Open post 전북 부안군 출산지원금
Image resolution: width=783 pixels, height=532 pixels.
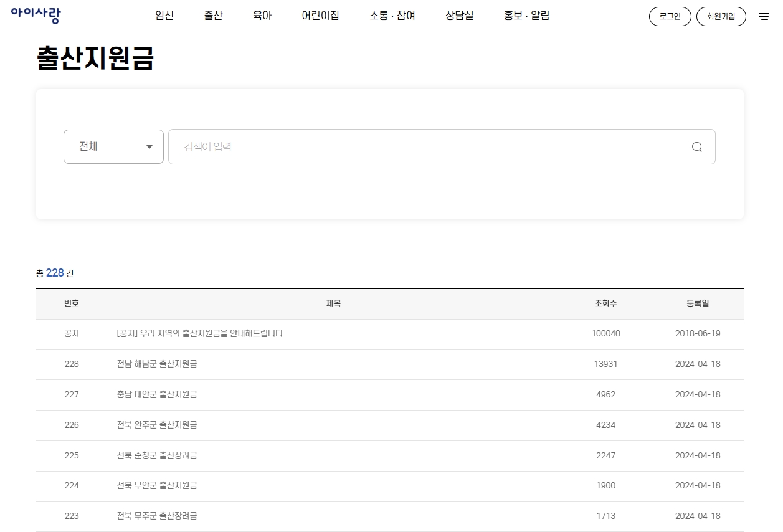[157, 485]
